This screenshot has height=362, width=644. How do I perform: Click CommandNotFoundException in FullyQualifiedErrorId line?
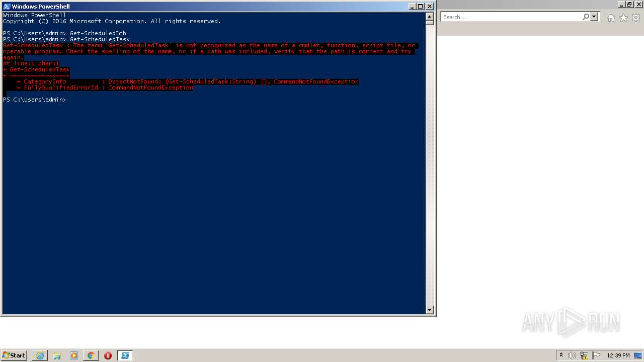150,87
